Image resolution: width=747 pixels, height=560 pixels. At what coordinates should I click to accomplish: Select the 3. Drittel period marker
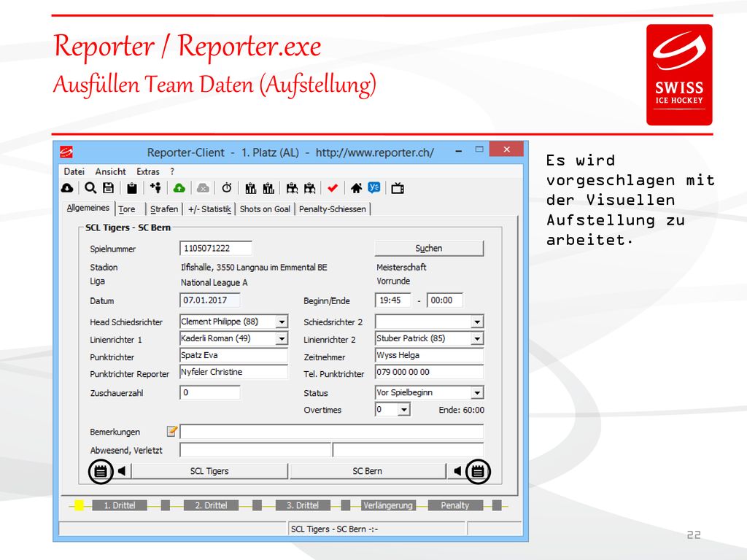click(x=303, y=505)
